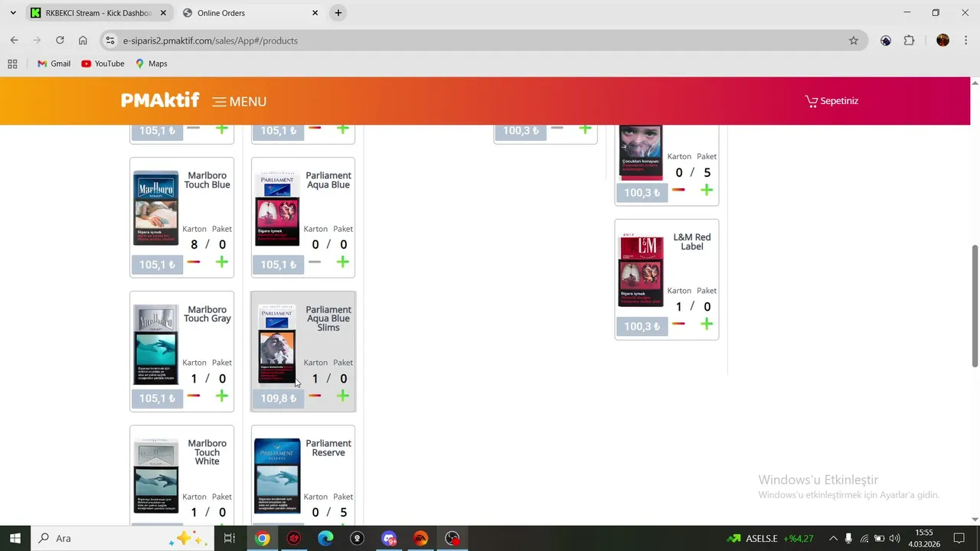Click the Parliament Reserve product name
The height and width of the screenshot is (551, 980).
point(328,448)
